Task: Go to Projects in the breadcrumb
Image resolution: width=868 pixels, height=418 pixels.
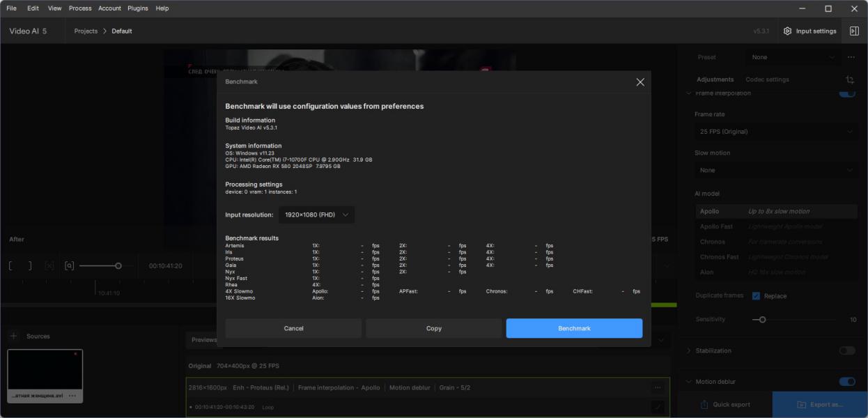Action: coord(86,31)
